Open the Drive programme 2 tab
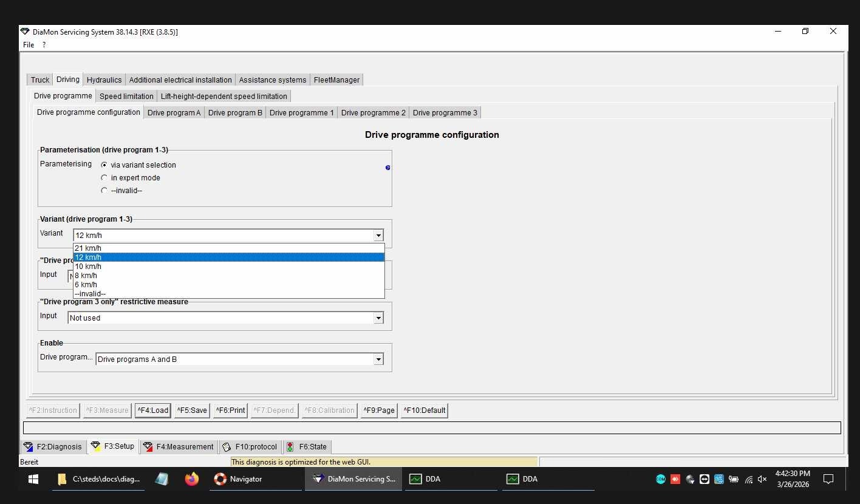Image resolution: width=860 pixels, height=504 pixels. pyautogui.click(x=374, y=113)
